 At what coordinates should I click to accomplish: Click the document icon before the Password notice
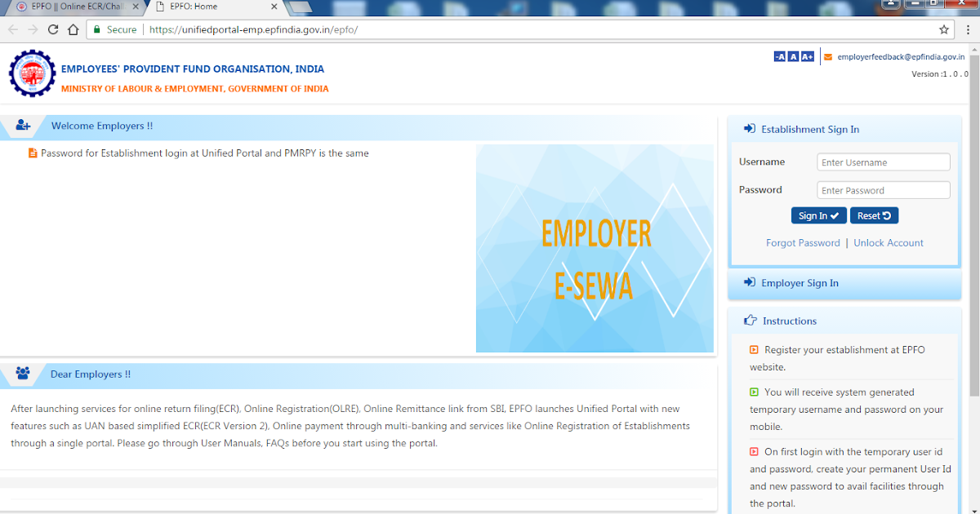(33, 153)
